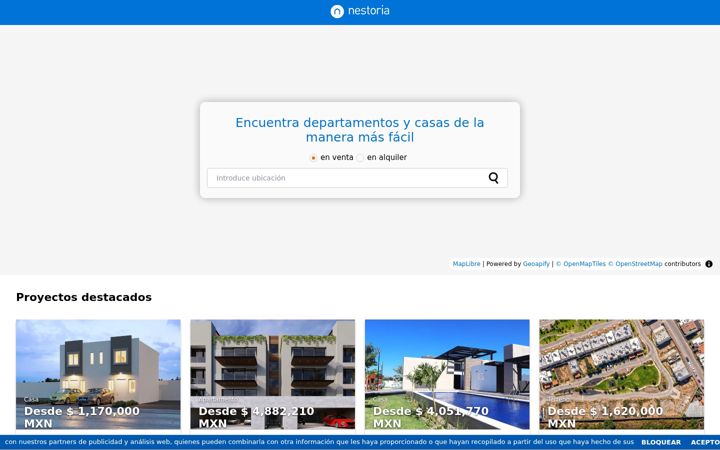Open the Geoapify link

[536, 264]
